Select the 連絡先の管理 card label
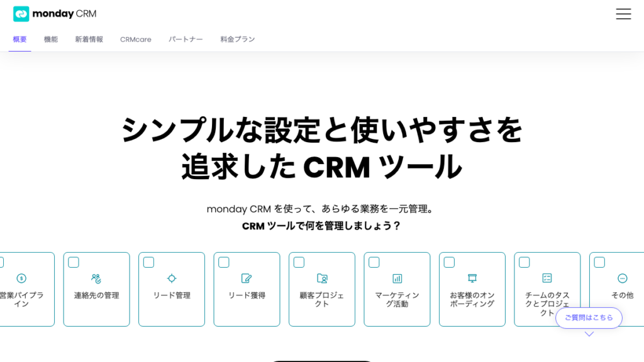Viewport: 644px width, 362px height. [96, 295]
